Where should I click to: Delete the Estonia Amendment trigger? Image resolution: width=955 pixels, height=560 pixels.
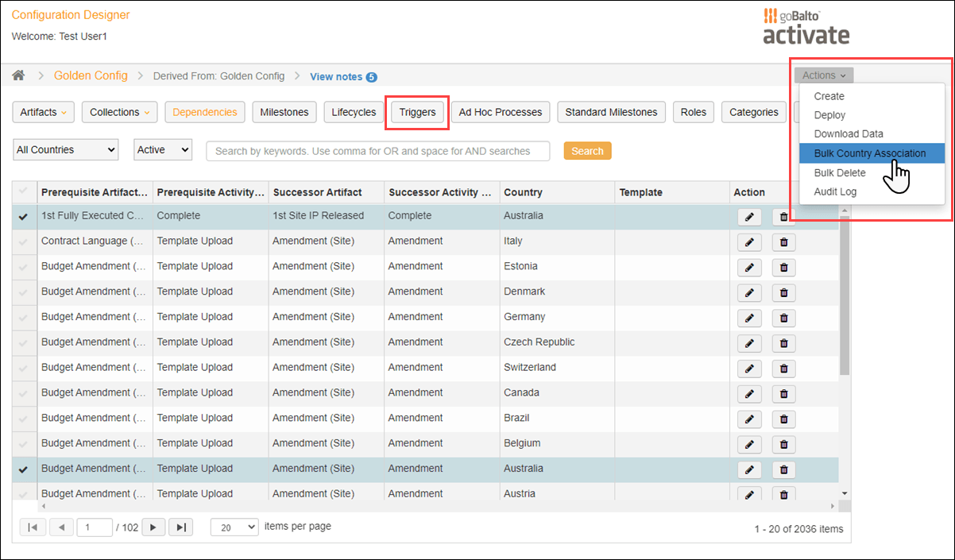click(x=783, y=267)
